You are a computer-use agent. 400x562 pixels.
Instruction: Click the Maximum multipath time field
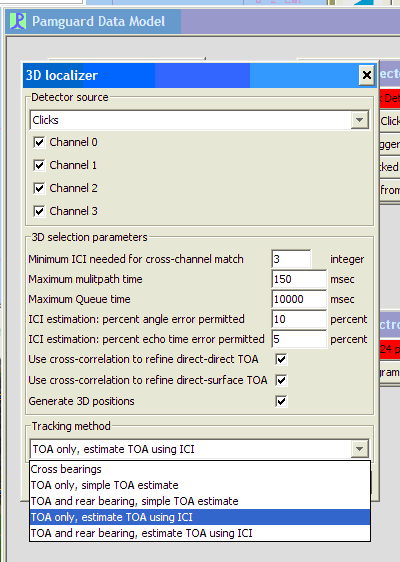click(x=299, y=279)
